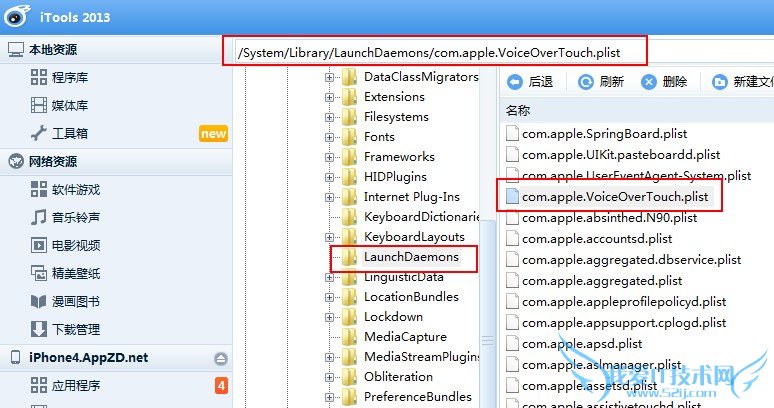The height and width of the screenshot is (408, 774).
Task: Click the new badge beside 工具箱
Action: click(x=213, y=134)
